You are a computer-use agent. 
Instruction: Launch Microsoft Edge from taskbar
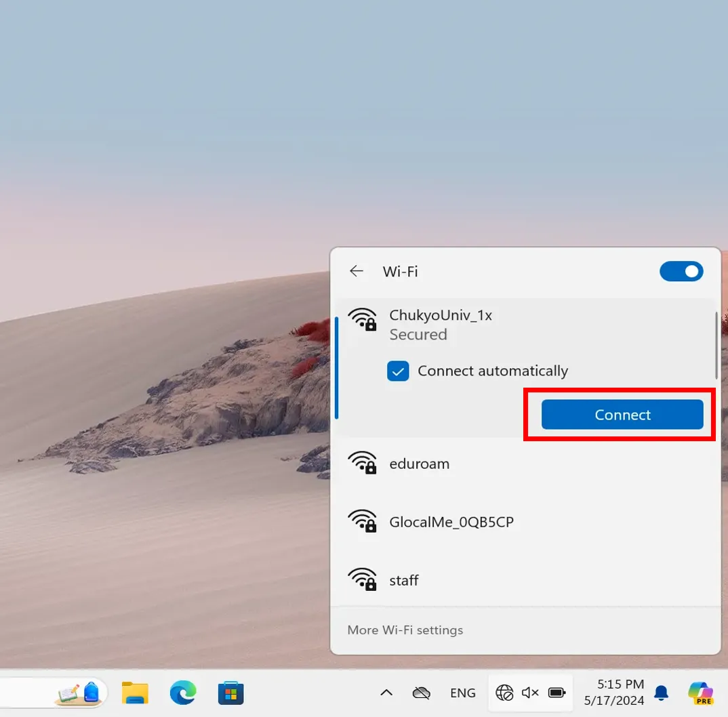183,693
